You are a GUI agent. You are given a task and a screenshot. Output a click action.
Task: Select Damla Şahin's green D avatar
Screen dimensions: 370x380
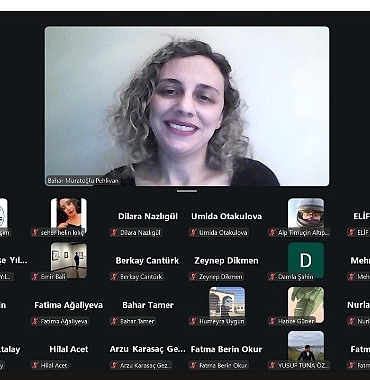coord(306,260)
